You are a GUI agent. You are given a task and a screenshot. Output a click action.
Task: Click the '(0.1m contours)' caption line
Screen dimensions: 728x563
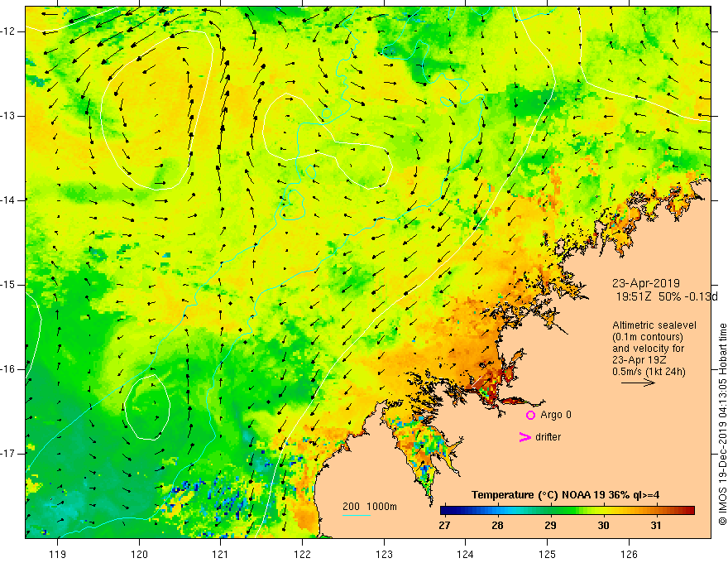pyautogui.click(x=648, y=337)
